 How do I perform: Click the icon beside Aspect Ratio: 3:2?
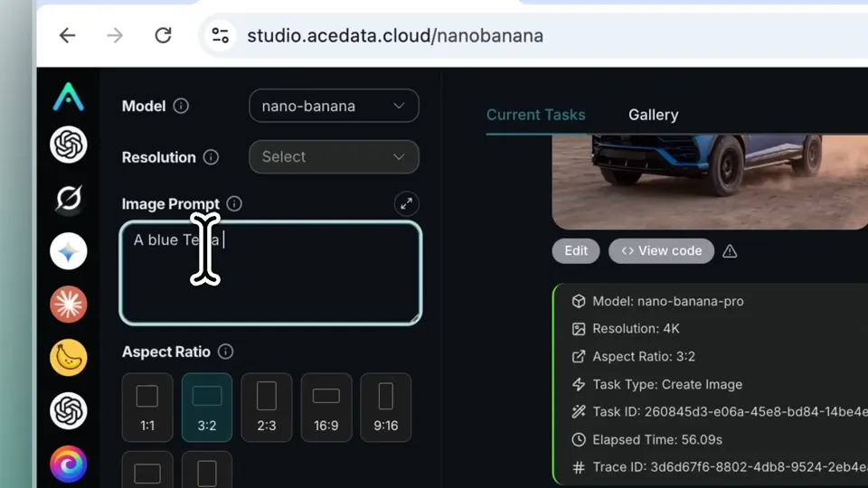click(x=579, y=356)
